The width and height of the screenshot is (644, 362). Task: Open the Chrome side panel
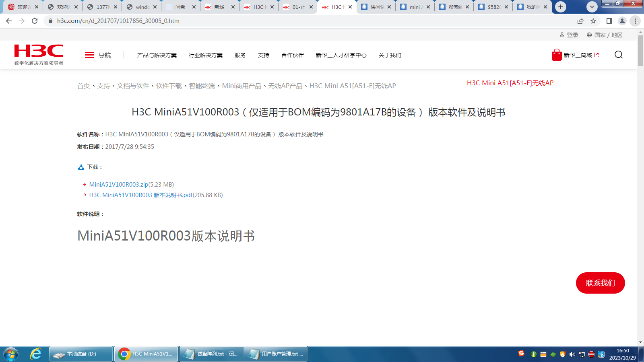(609, 21)
